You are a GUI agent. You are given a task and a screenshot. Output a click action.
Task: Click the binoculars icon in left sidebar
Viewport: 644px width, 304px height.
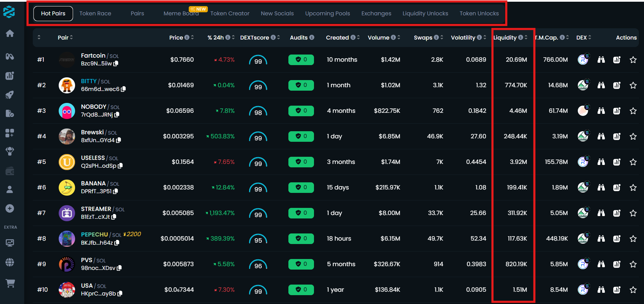click(10, 57)
